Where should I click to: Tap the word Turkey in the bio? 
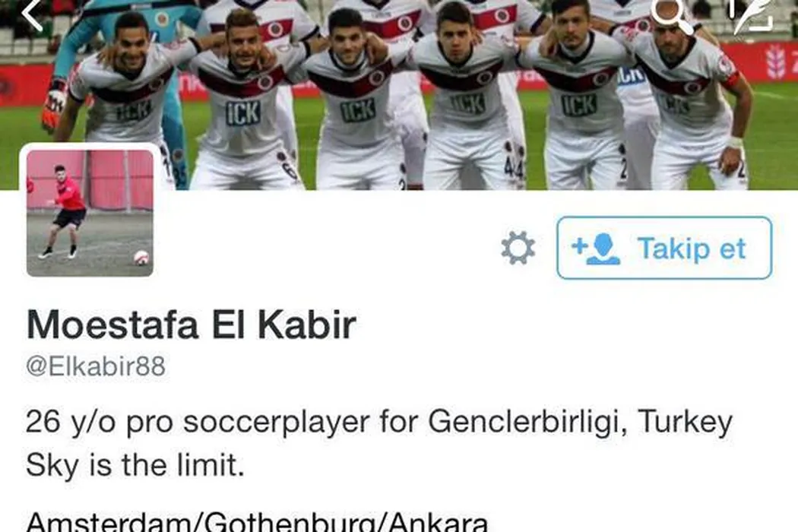click(x=685, y=423)
